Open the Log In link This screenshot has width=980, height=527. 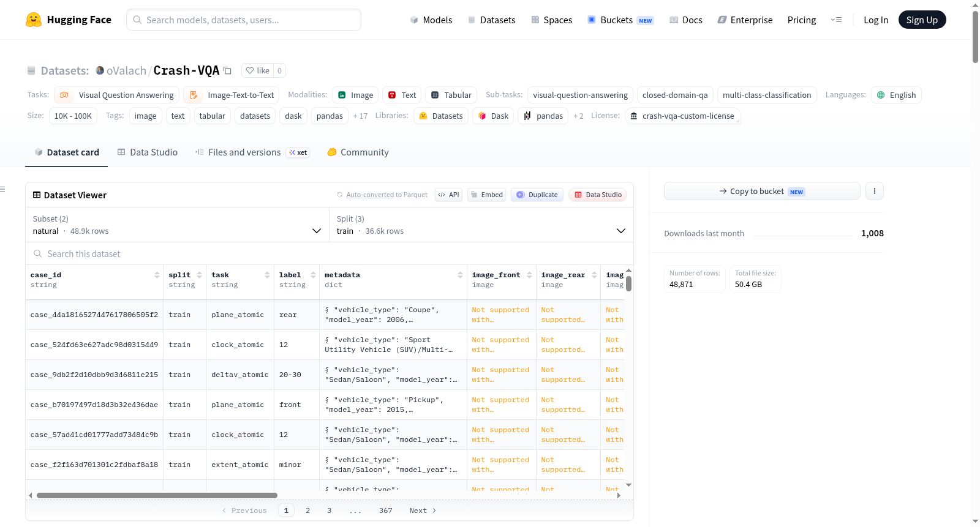tap(876, 20)
